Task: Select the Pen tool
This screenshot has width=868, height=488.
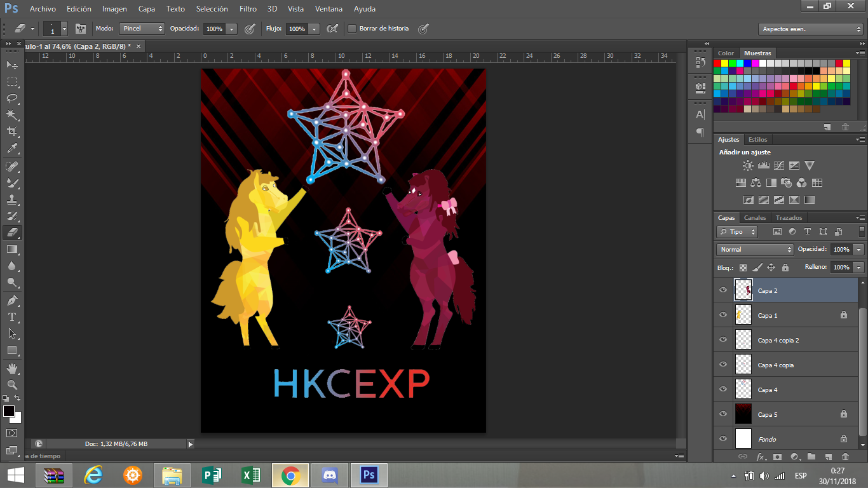Action: coord(11,300)
